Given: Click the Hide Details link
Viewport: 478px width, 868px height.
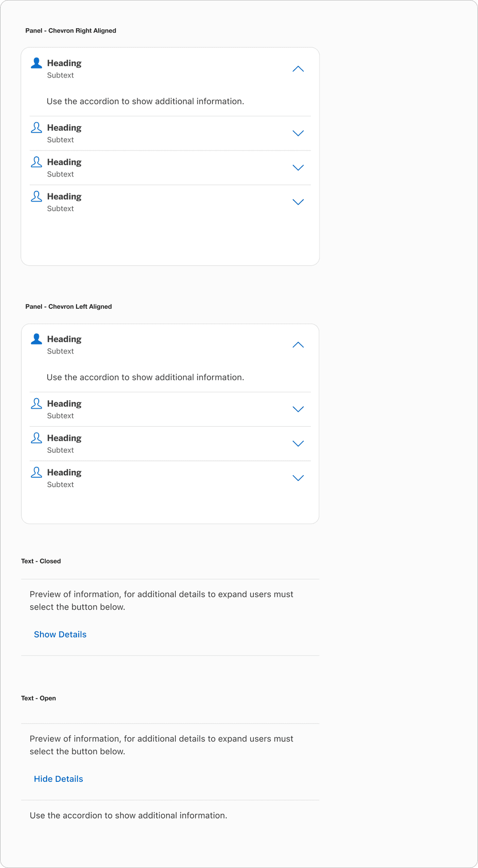Looking at the screenshot, I should click(x=58, y=779).
